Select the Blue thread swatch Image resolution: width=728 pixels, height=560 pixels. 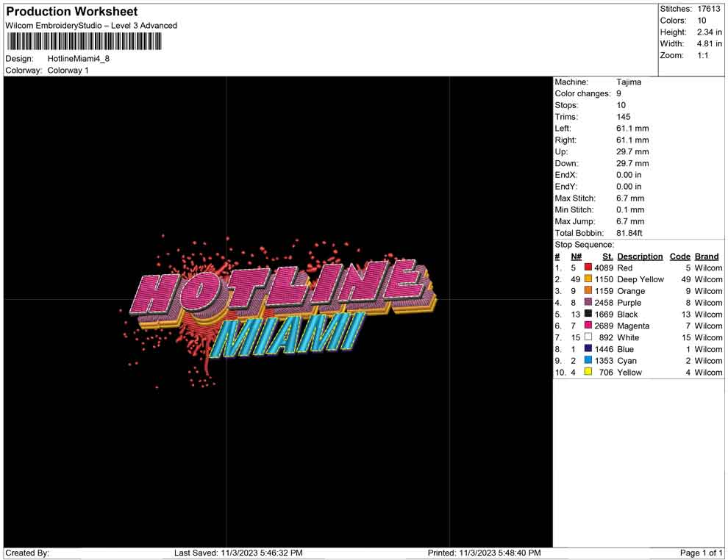[x=588, y=349]
